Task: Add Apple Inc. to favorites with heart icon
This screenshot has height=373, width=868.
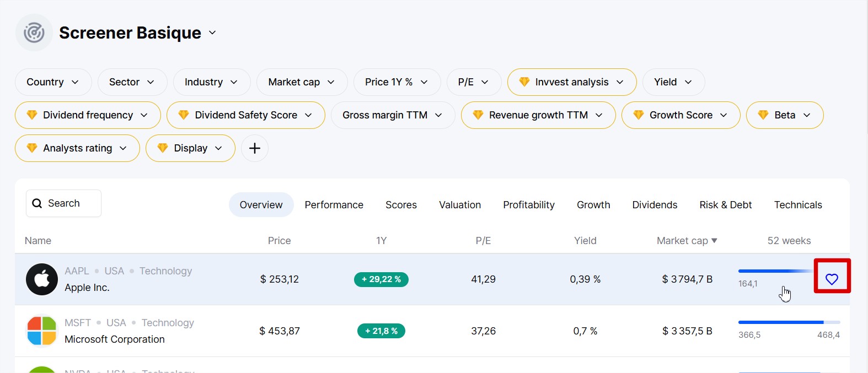Action: [x=832, y=279]
